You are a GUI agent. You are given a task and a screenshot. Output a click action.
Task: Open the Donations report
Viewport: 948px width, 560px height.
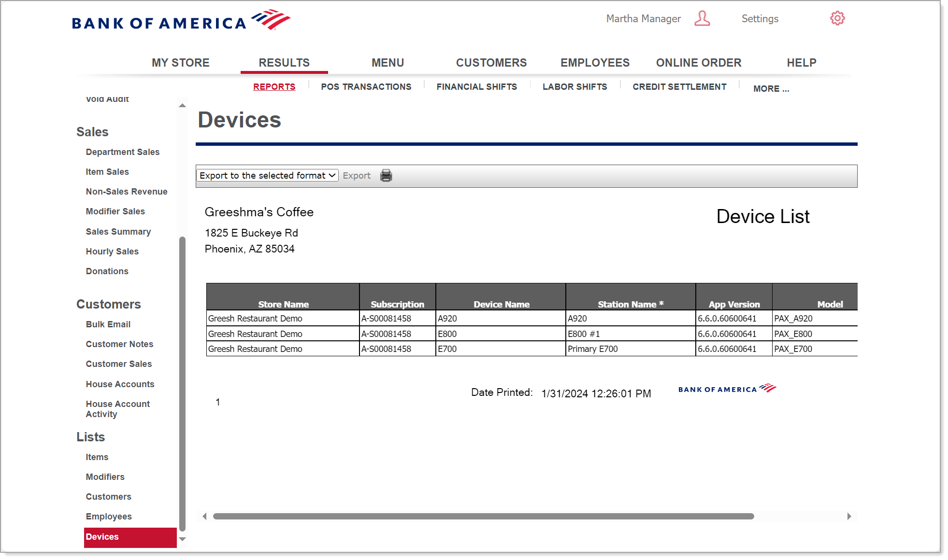click(107, 271)
